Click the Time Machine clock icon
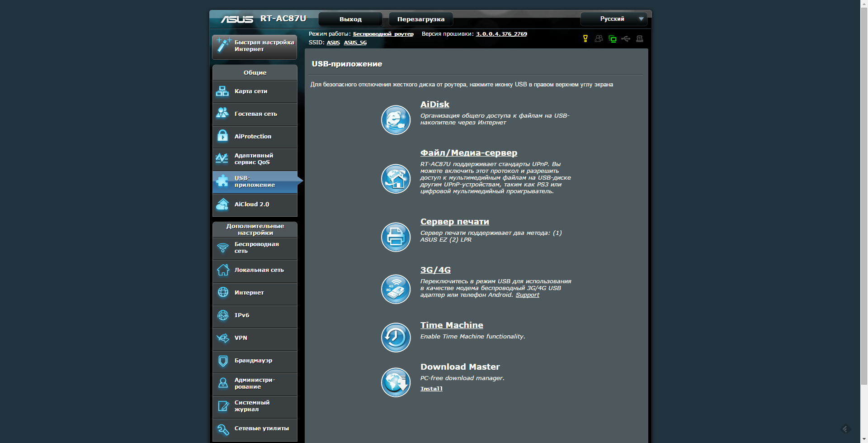 396,337
